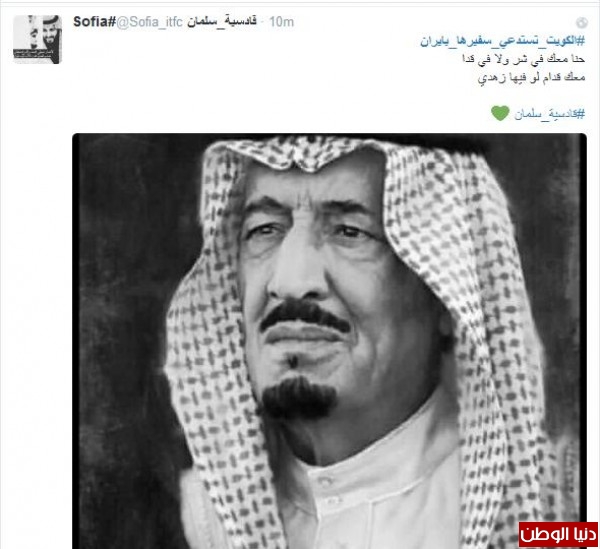Open the blue hashtag #قادسية_سلمان beside the heart

pos(549,114)
